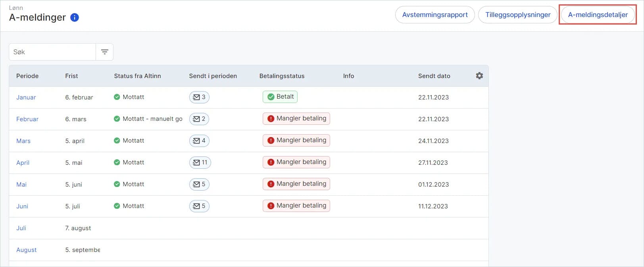Open the Februar period link
644x267 pixels.
[27, 119]
